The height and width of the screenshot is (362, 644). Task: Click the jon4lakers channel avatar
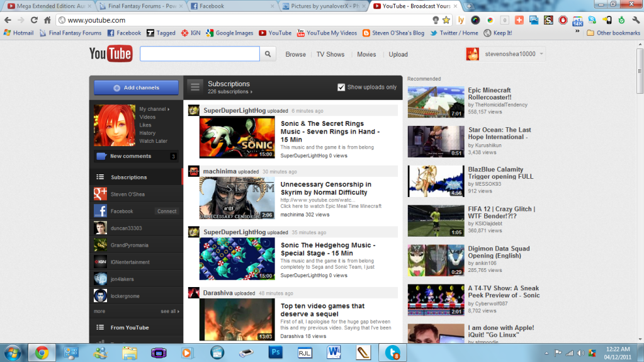[x=100, y=279]
